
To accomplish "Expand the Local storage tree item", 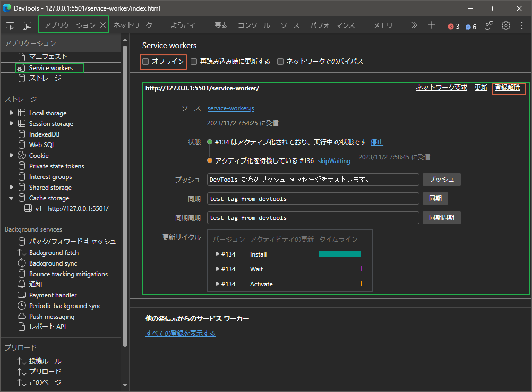I will (12, 113).
